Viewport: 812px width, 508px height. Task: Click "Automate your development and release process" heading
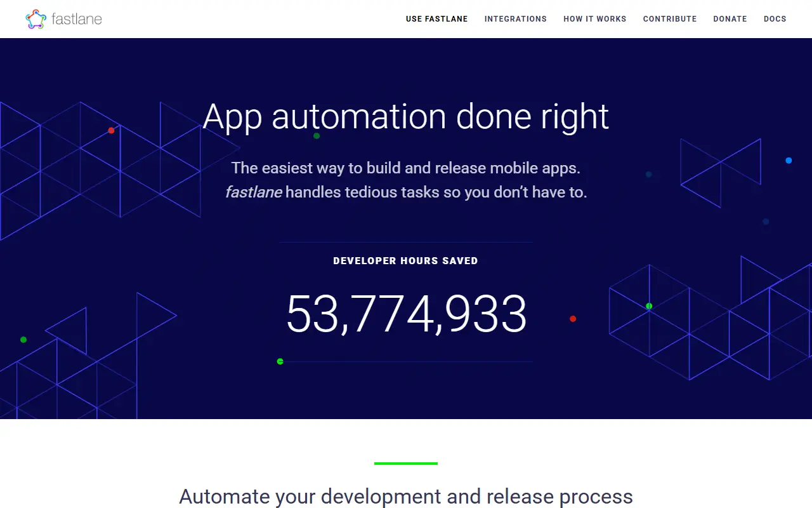(406, 497)
